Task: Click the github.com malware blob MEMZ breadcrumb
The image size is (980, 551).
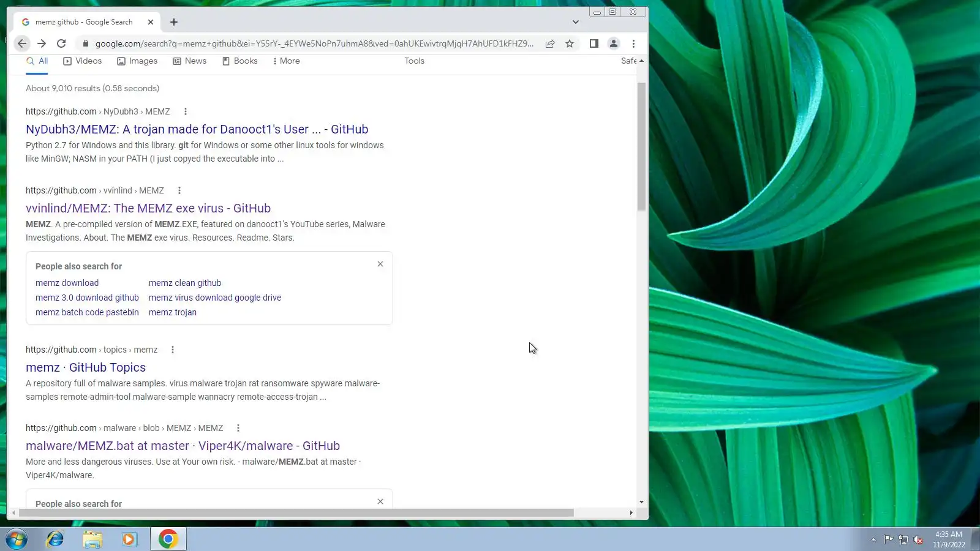Action: click(124, 428)
